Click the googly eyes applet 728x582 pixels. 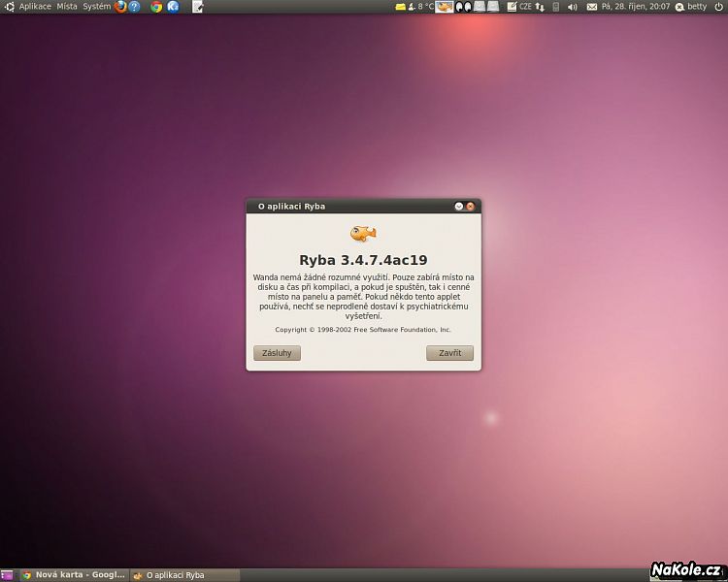click(x=463, y=7)
